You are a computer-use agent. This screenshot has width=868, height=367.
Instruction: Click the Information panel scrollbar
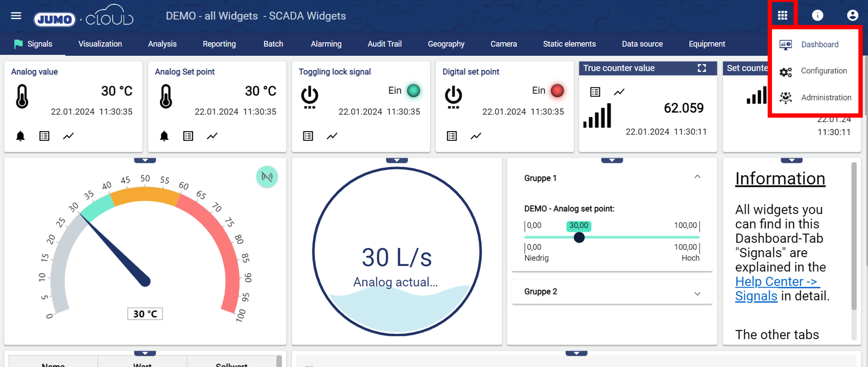[854, 235]
